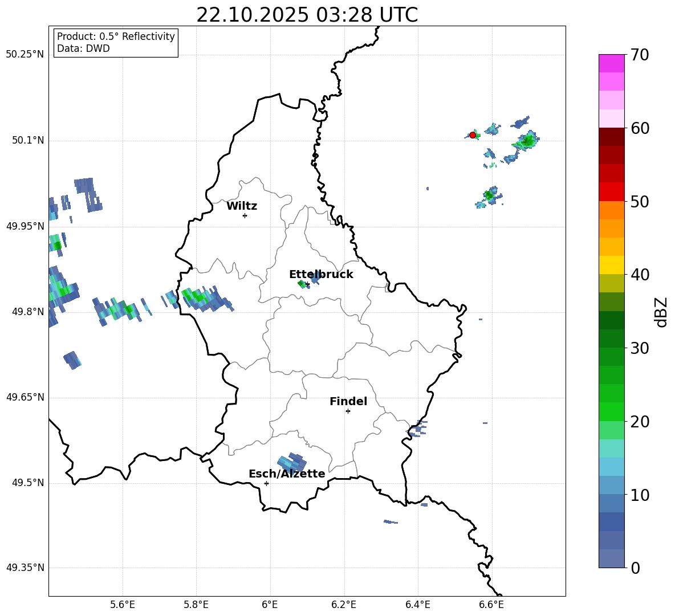Select the Ettelbruck city label

point(321,274)
